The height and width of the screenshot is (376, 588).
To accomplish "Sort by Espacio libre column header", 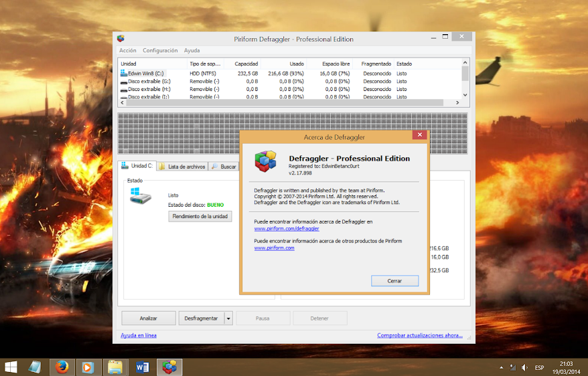I will [x=329, y=64].
